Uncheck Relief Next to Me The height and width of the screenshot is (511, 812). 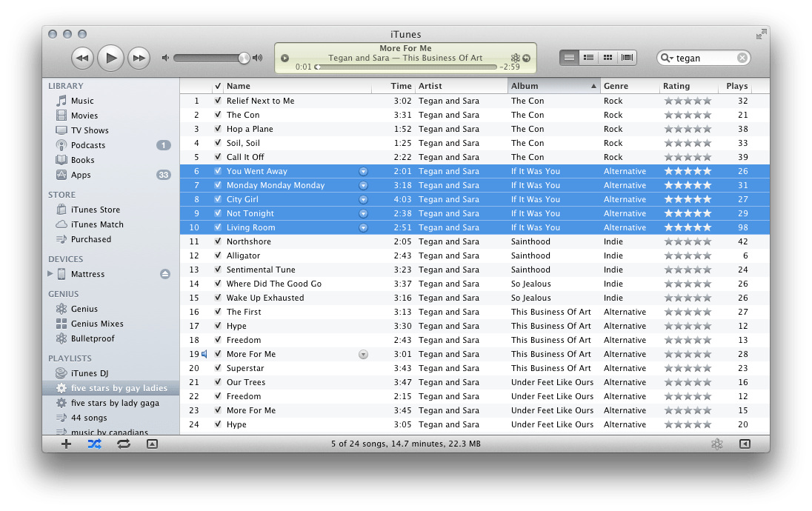217,101
